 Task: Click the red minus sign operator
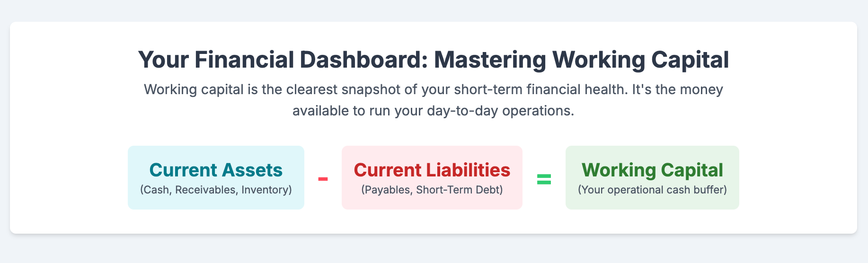[x=323, y=179]
